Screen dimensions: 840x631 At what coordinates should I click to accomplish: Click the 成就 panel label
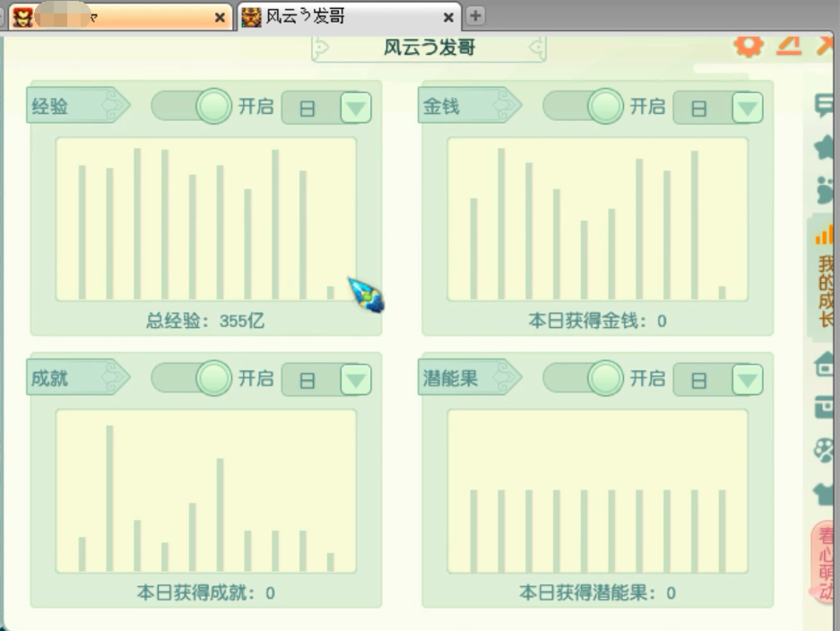[78, 377]
